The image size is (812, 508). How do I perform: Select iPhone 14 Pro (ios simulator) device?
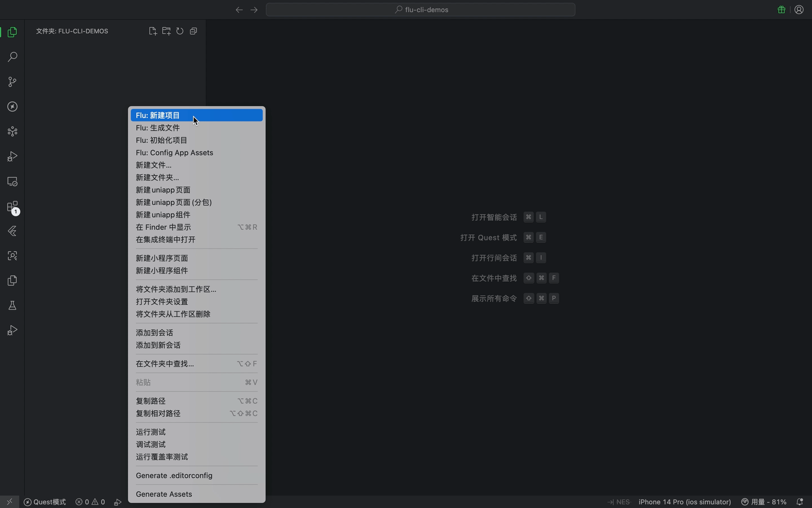[x=685, y=502]
